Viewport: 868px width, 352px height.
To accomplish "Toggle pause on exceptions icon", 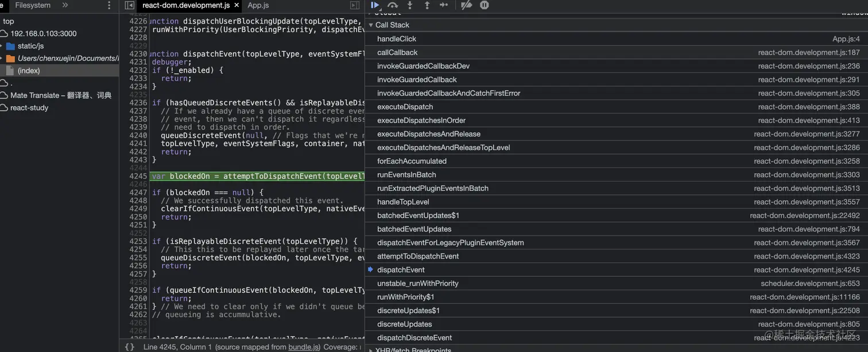I will click(x=485, y=5).
